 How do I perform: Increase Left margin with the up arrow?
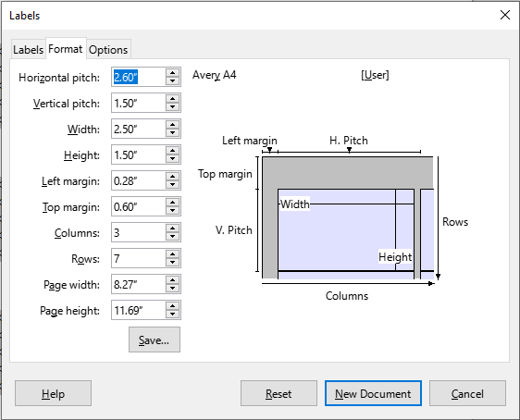(172, 177)
